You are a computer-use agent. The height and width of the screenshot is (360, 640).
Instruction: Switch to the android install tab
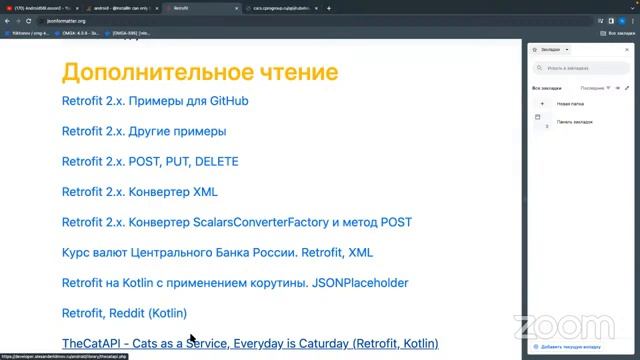121,8
